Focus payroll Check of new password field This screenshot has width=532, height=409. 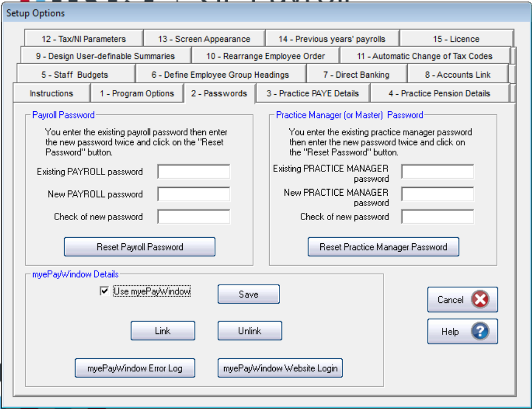[194, 216]
